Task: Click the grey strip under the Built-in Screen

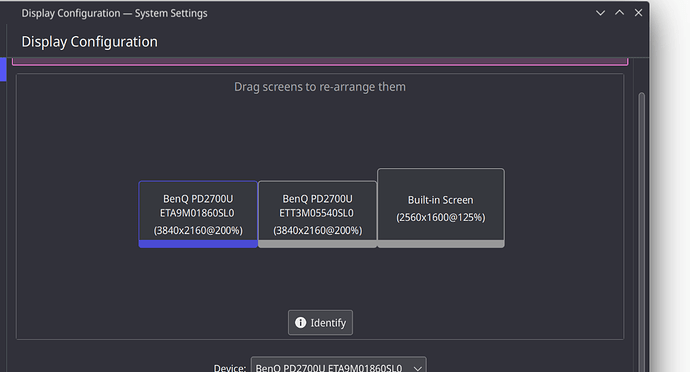Action: click(x=440, y=244)
